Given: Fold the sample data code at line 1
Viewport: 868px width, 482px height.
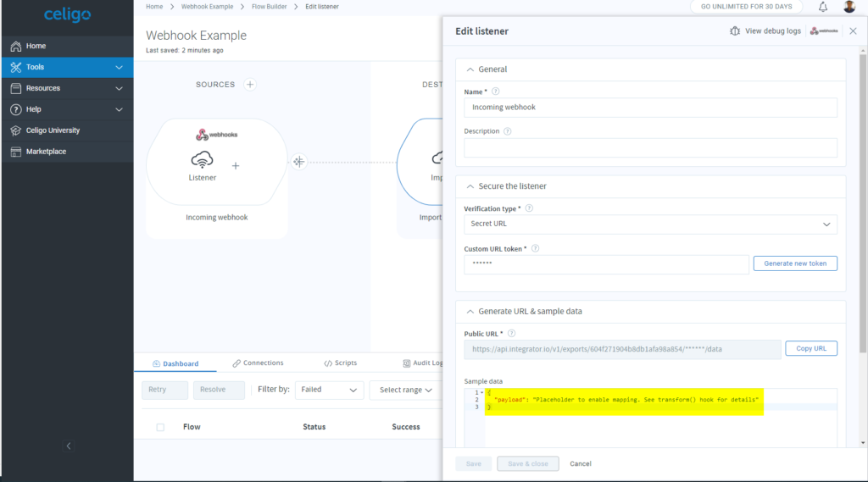Looking at the screenshot, I should pyautogui.click(x=481, y=392).
